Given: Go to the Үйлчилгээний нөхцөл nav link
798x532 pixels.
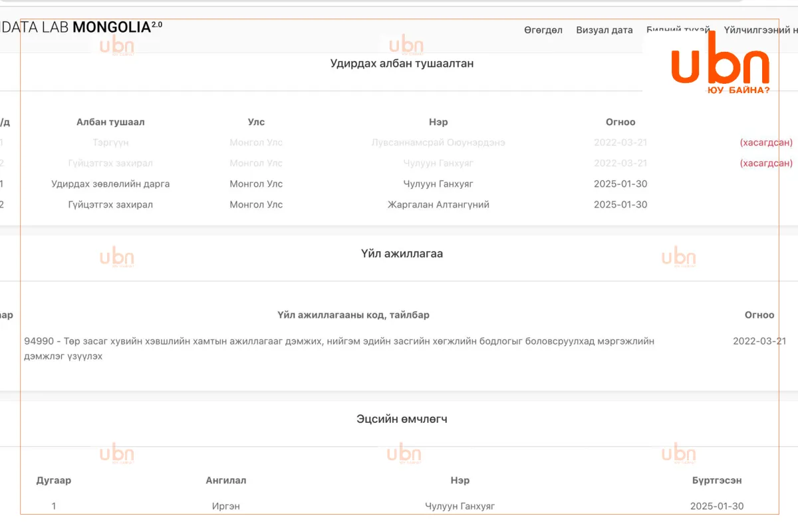Looking at the screenshot, I should click(x=761, y=30).
